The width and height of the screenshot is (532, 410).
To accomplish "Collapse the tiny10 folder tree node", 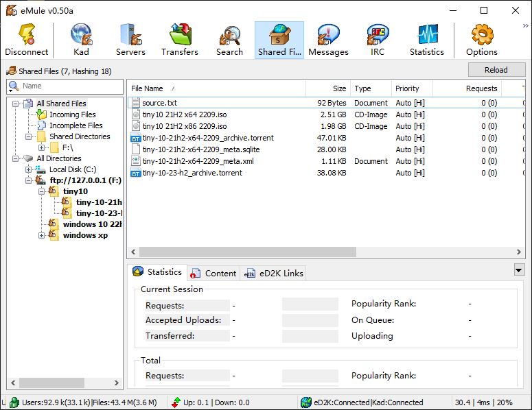I will click(x=42, y=191).
